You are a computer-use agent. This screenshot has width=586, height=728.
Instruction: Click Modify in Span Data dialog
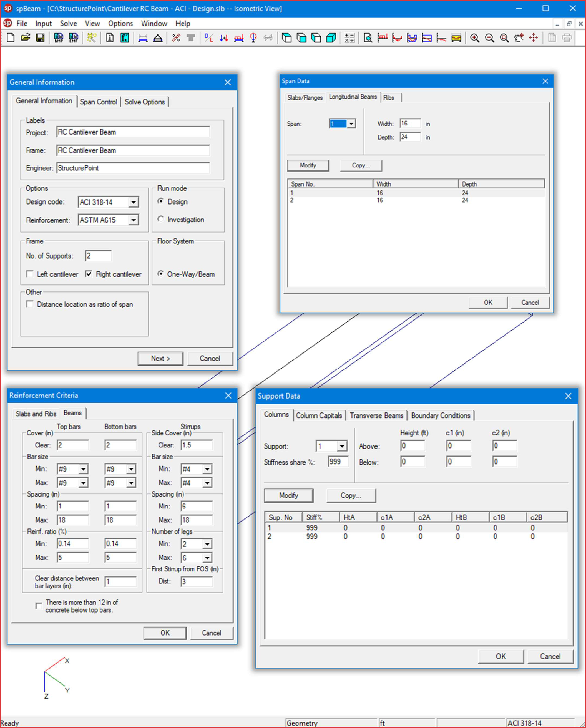pyautogui.click(x=308, y=165)
